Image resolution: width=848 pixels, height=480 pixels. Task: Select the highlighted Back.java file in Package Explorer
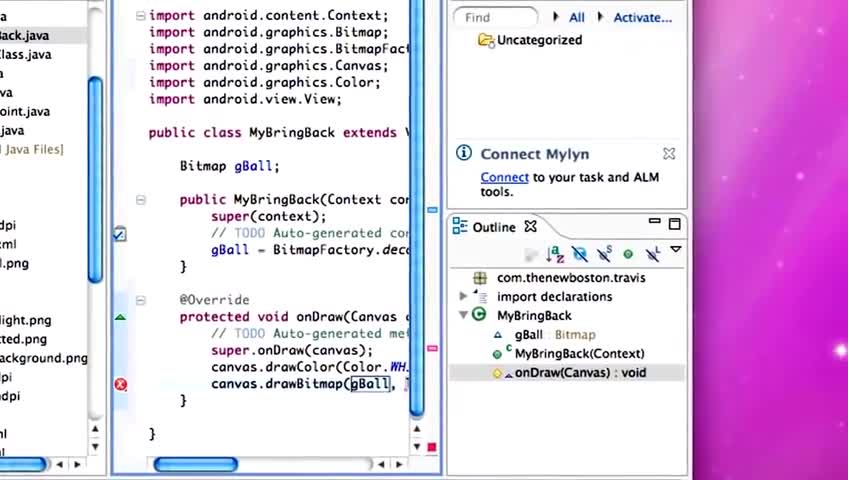pyautogui.click(x=43, y=35)
